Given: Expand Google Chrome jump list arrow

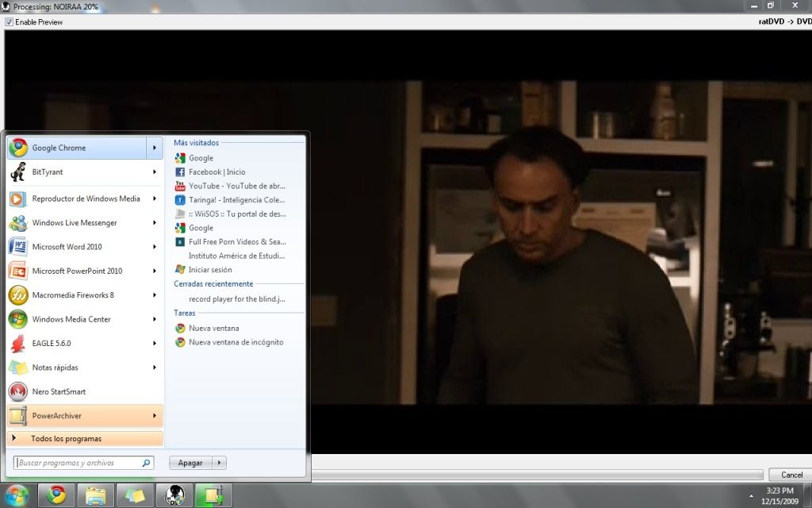Looking at the screenshot, I should tap(155, 148).
